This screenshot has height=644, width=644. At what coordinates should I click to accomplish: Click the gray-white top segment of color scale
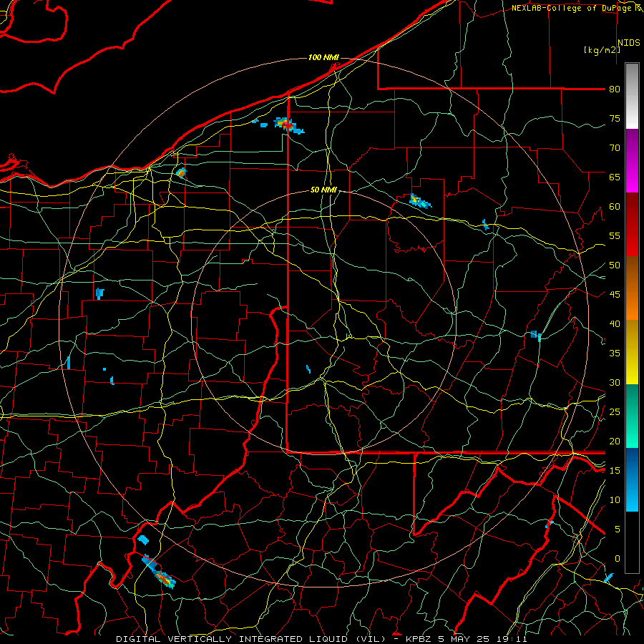click(x=632, y=96)
